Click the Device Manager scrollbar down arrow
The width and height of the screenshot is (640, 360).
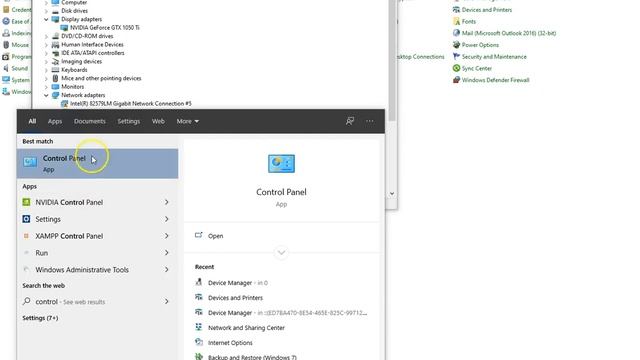[x=392, y=193]
